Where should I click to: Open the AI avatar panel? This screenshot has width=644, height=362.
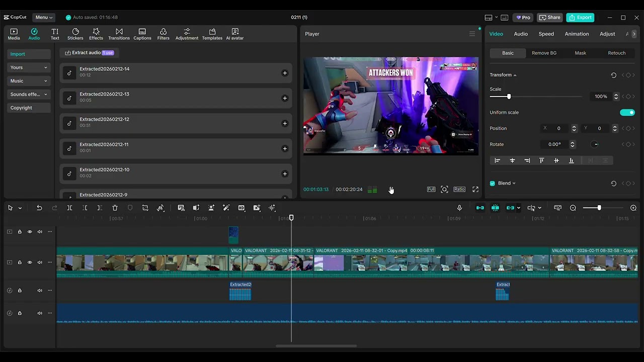pos(234,34)
